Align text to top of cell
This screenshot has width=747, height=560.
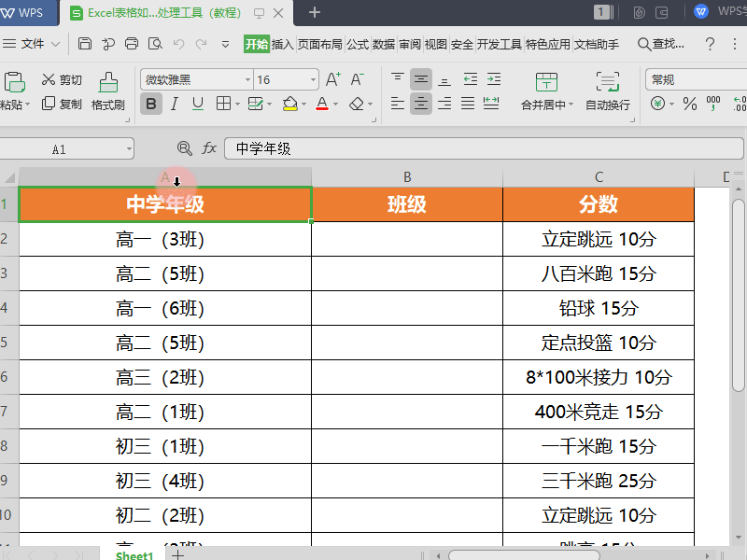398,78
